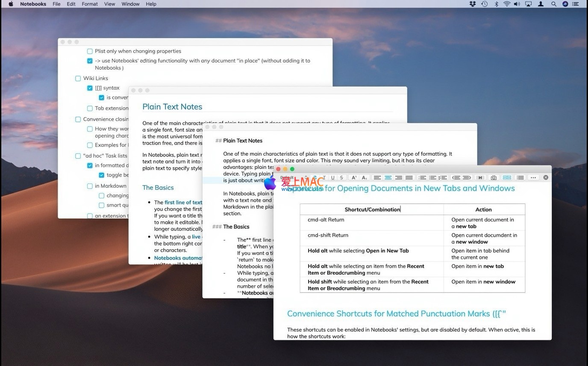Check the Wiki Links checkbox
The image size is (588, 366).
78,78
